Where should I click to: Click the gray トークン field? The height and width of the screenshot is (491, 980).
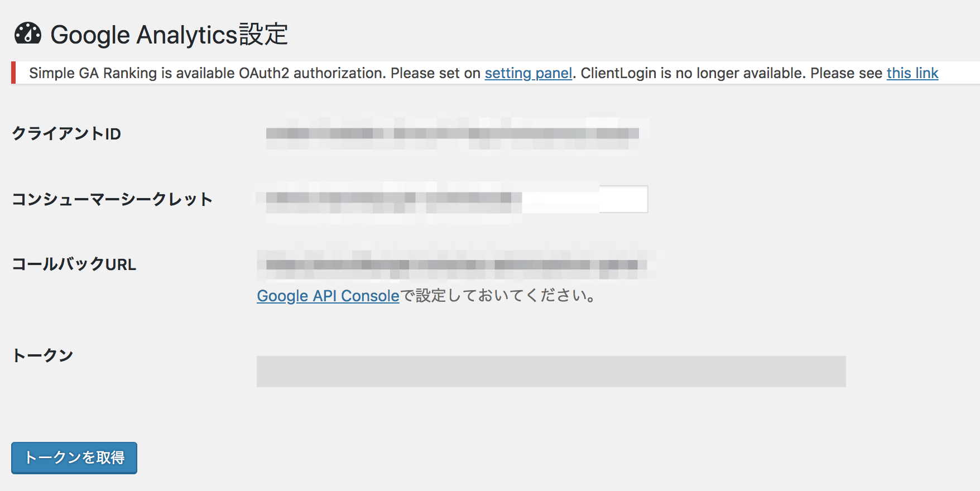click(551, 372)
